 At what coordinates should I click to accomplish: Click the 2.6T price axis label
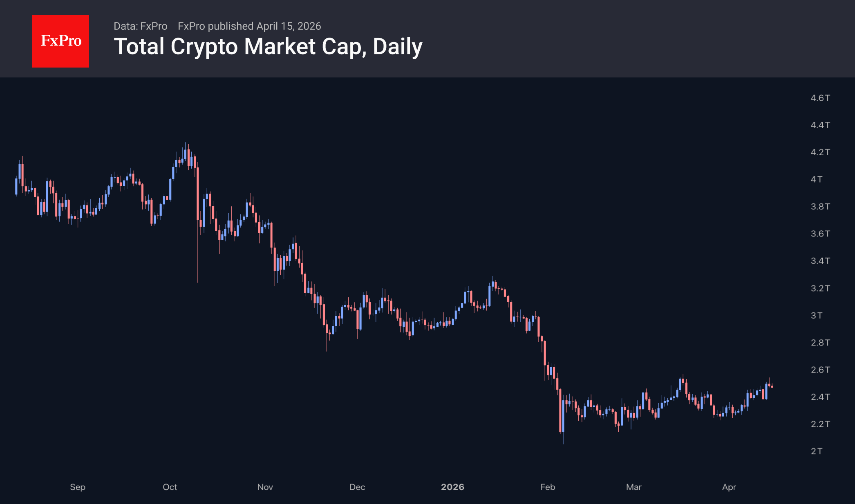tap(820, 370)
